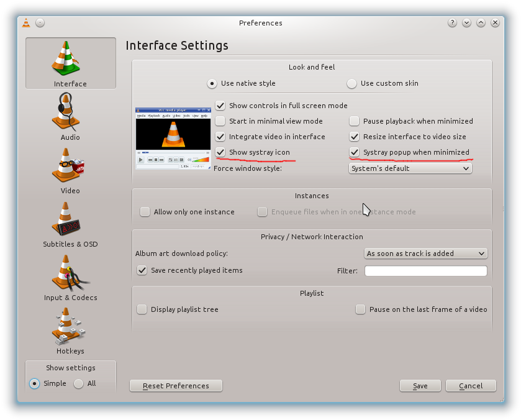Image resolution: width=521 pixels, height=420 pixels.
Task: Select the Use custom skin option
Action: point(351,83)
